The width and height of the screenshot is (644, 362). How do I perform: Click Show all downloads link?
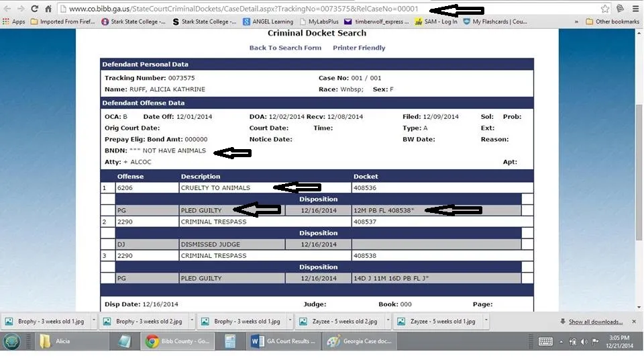[x=595, y=322]
